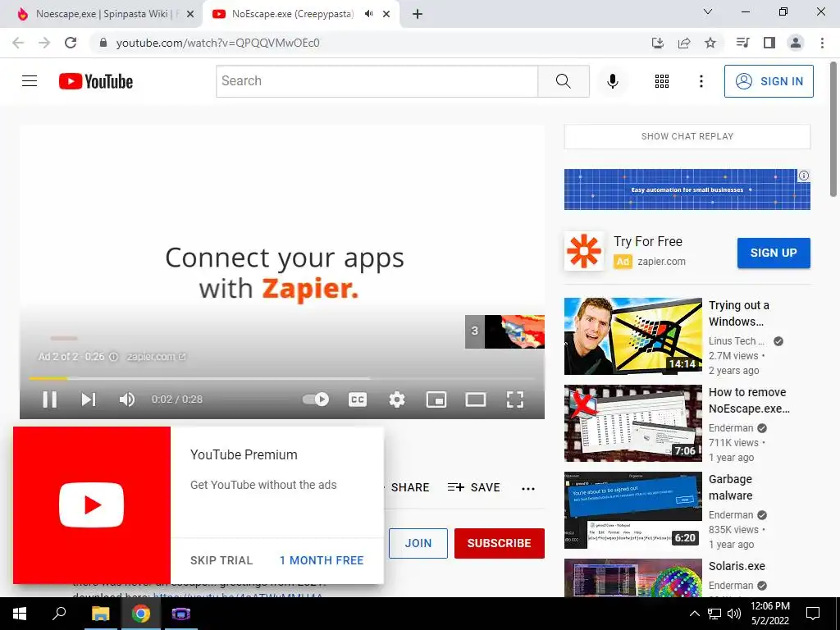Open Chrome three-dot menu
840x630 pixels.
click(x=822, y=43)
